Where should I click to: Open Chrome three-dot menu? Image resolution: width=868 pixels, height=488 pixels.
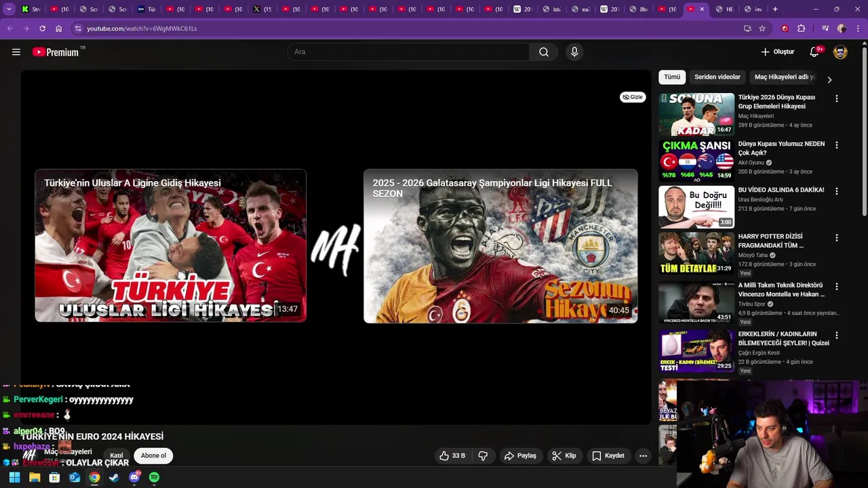(859, 28)
